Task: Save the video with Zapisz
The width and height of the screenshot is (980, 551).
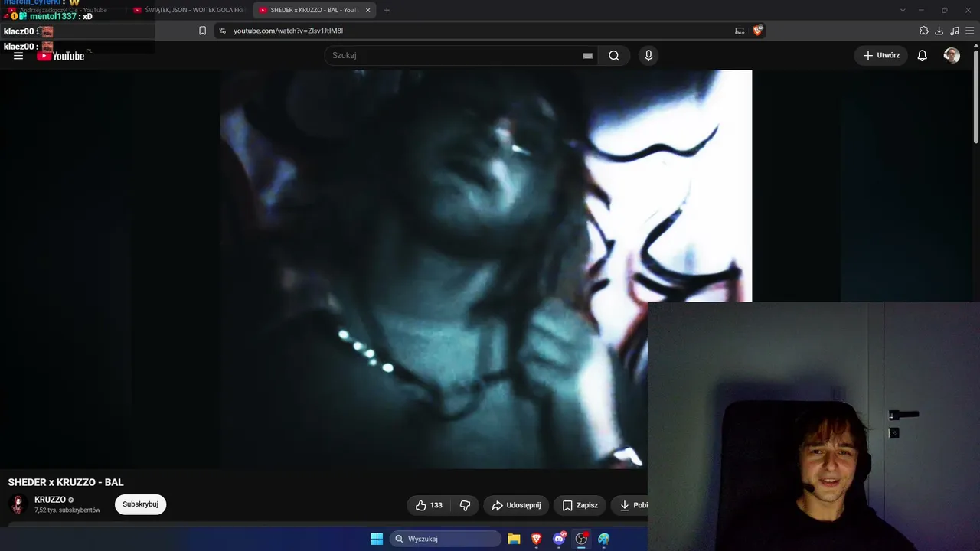Action: point(580,505)
